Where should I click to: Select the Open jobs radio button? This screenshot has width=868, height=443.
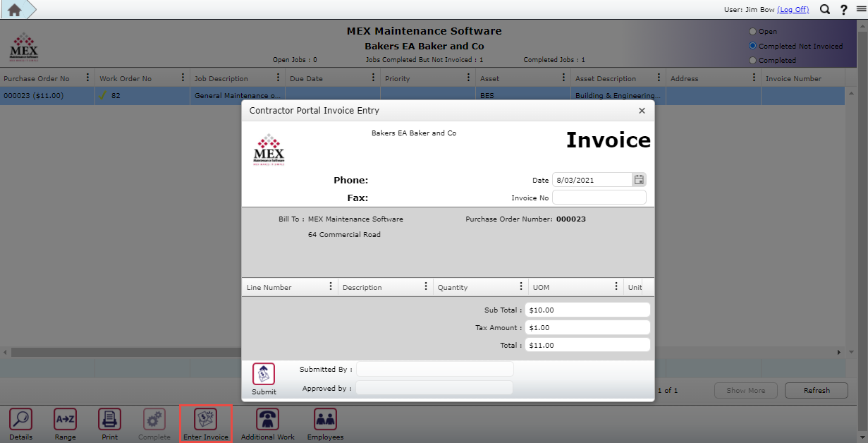pyautogui.click(x=752, y=31)
